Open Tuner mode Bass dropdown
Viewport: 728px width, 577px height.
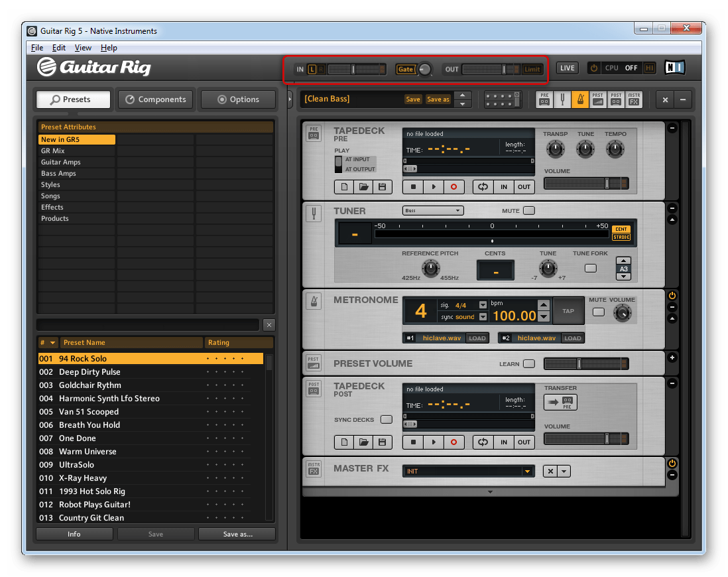(433, 211)
